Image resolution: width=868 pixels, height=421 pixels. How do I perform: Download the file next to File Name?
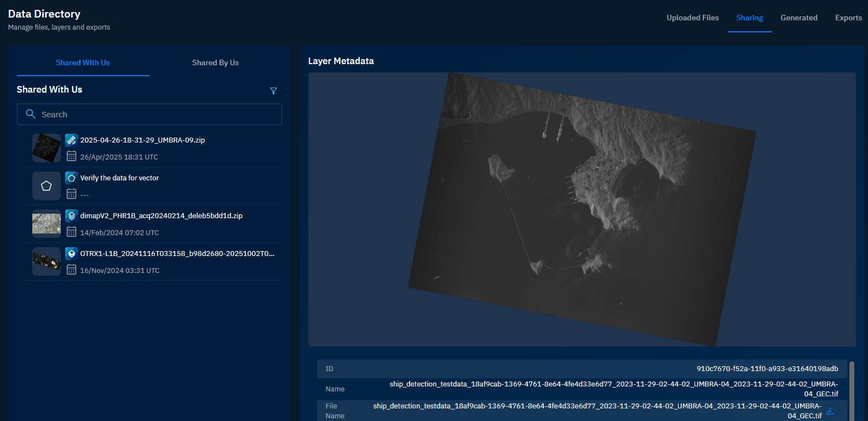(x=830, y=411)
